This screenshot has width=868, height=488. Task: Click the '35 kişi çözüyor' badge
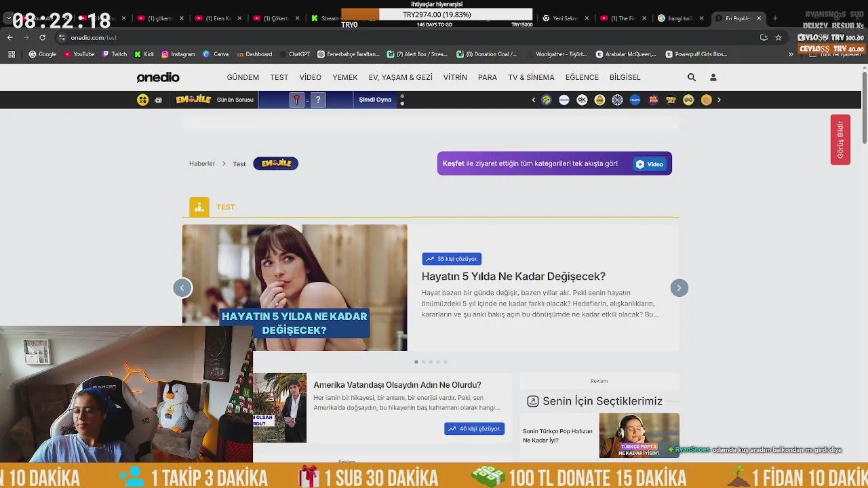(452, 259)
